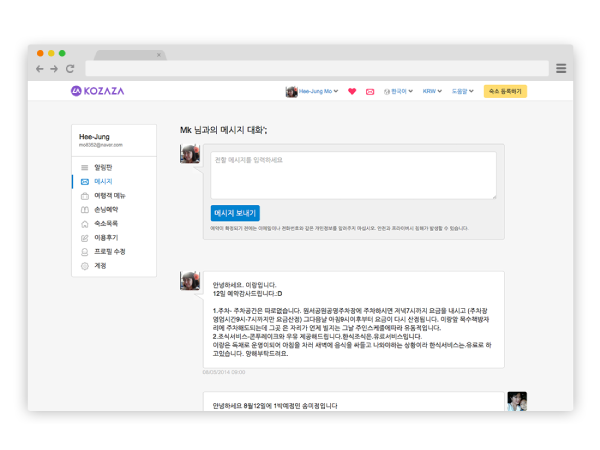Click the browser forward arrow
The width and height of the screenshot is (600, 450).
[54, 69]
